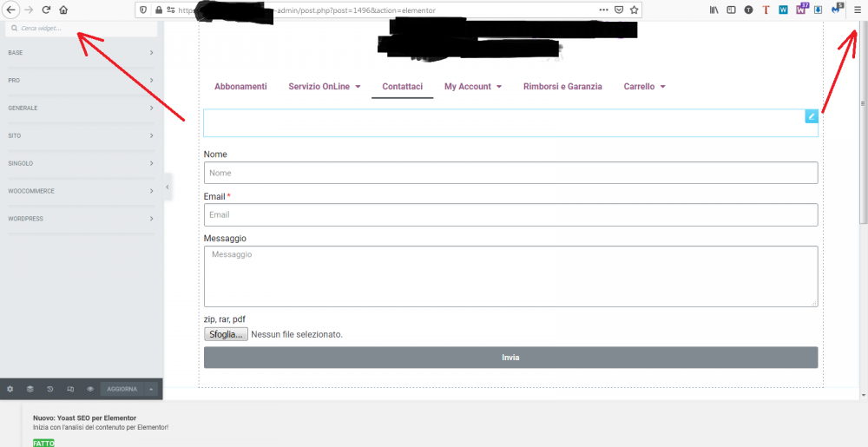Select Contattaci menu item

click(x=403, y=86)
